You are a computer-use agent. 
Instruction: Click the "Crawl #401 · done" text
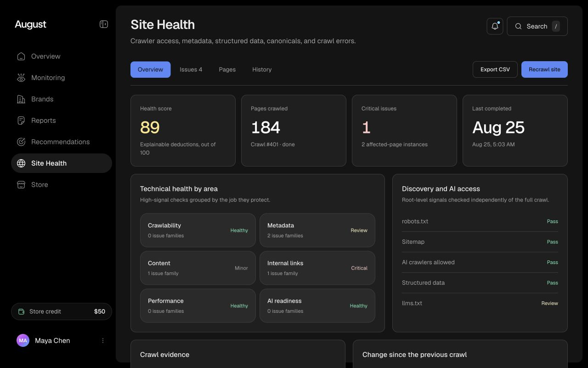point(273,144)
